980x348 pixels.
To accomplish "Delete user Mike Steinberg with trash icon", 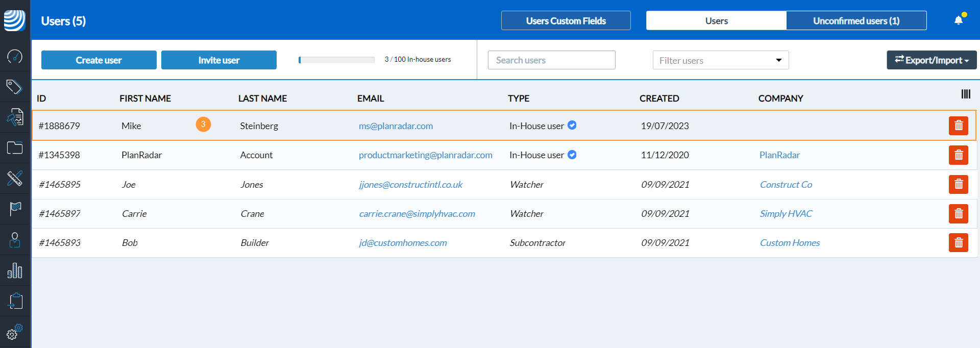I will [x=958, y=126].
